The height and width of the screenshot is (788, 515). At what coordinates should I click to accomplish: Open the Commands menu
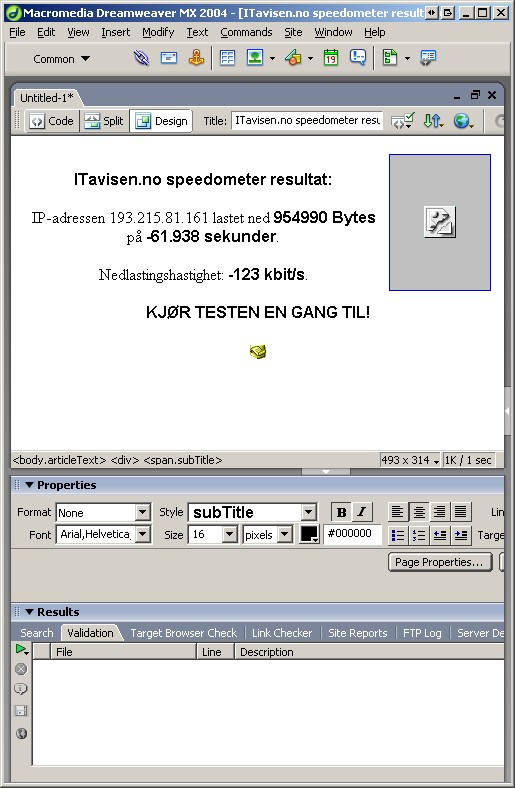pos(246,33)
